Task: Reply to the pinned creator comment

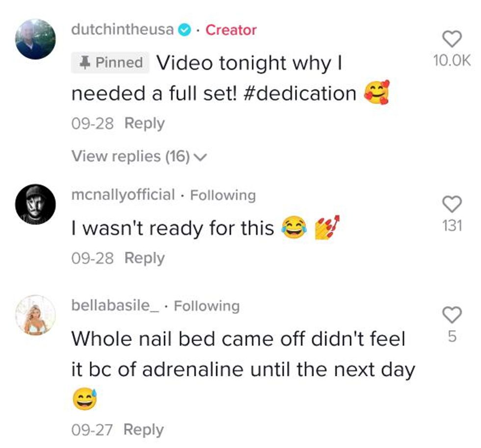Action: tap(144, 123)
